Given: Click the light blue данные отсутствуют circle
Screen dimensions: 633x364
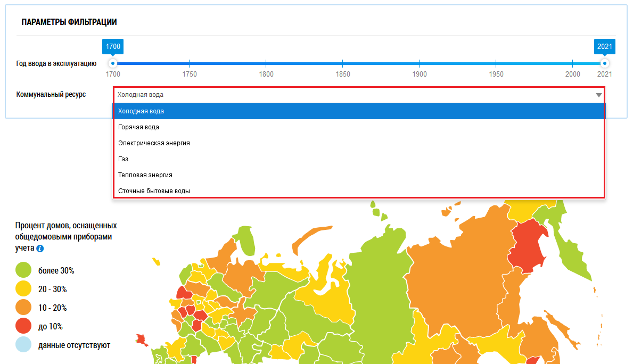Looking at the screenshot, I should [x=23, y=345].
